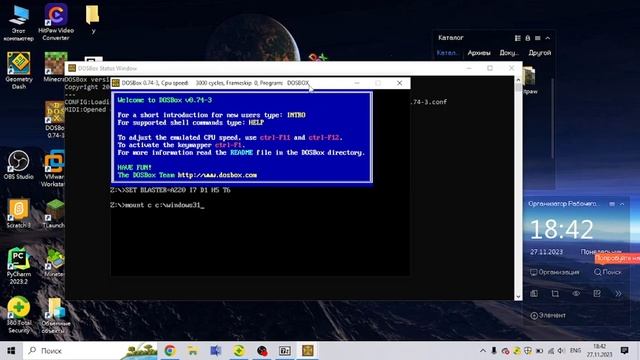Click the DOSBox 0.74-3 window title icon

click(x=116, y=83)
